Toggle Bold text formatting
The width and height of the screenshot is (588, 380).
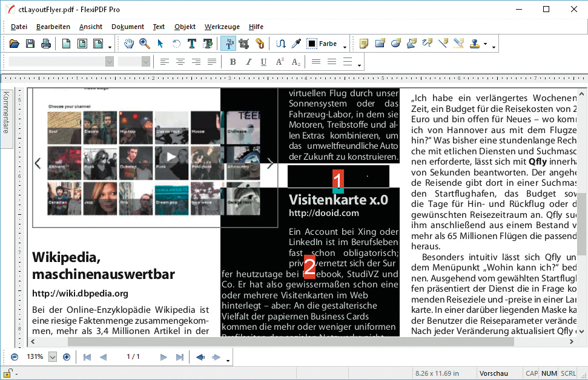[x=233, y=62]
